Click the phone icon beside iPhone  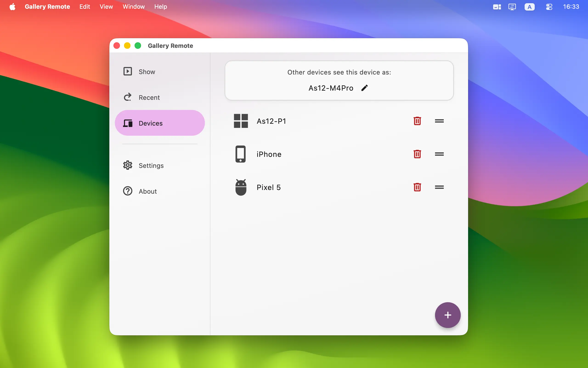(x=240, y=154)
